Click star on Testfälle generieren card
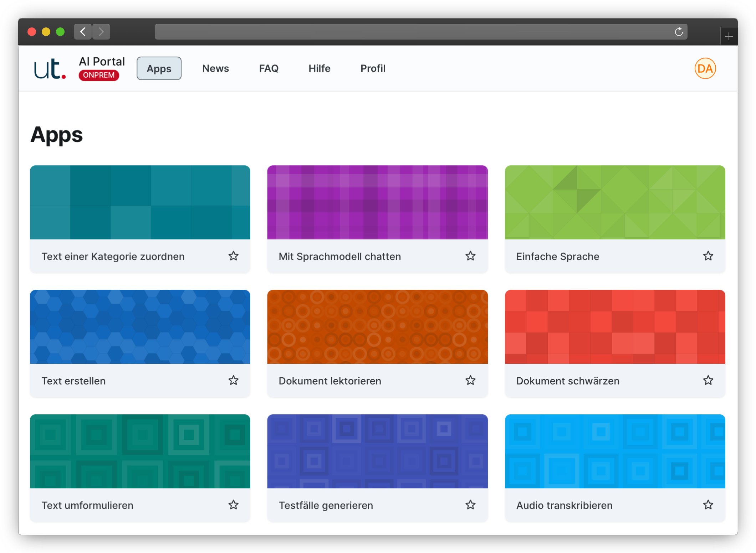756x553 pixels. pos(470,505)
